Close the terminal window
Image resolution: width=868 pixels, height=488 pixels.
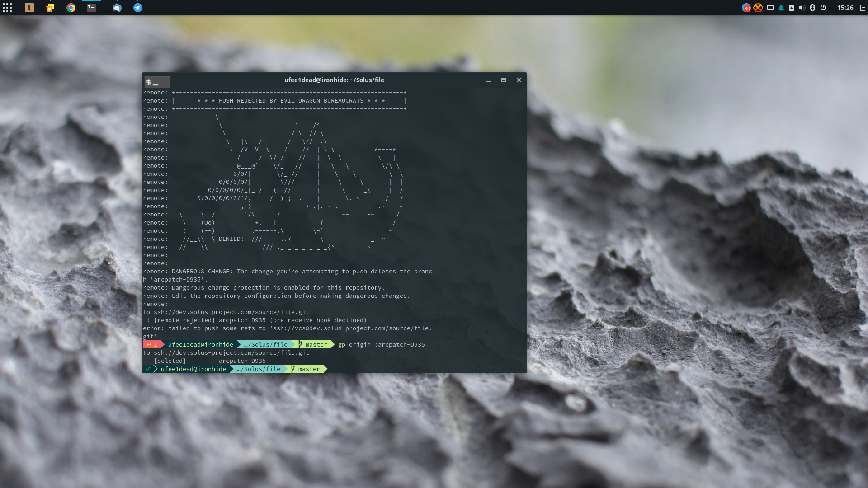point(519,80)
